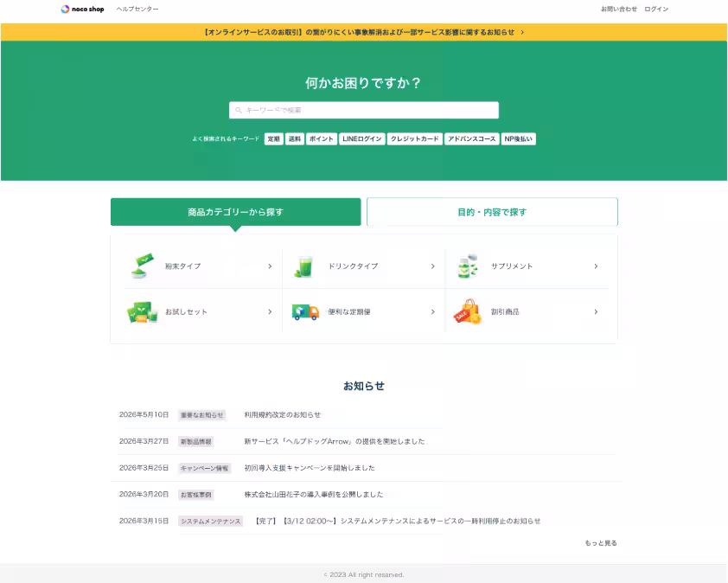728x583 pixels.
Task: Open ヘルプセンター in the header
Action: pos(137,9)
